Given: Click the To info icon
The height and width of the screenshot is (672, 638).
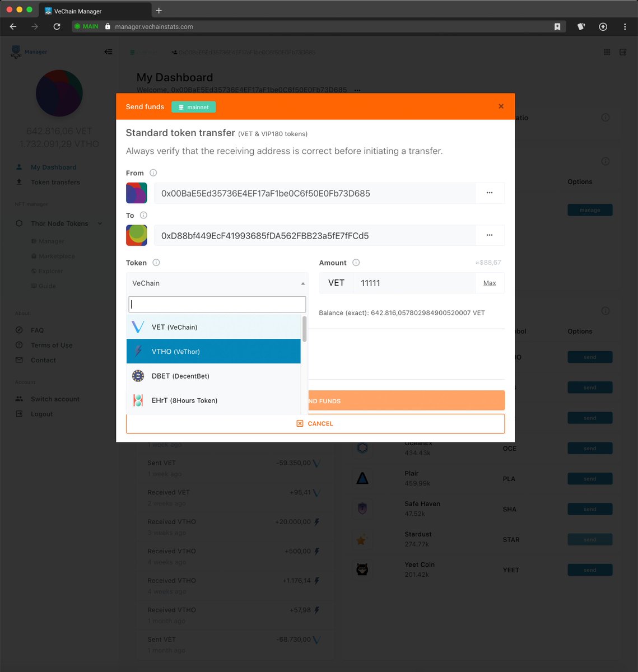Looking at the screenshot, I should click(x=143, y=215).
